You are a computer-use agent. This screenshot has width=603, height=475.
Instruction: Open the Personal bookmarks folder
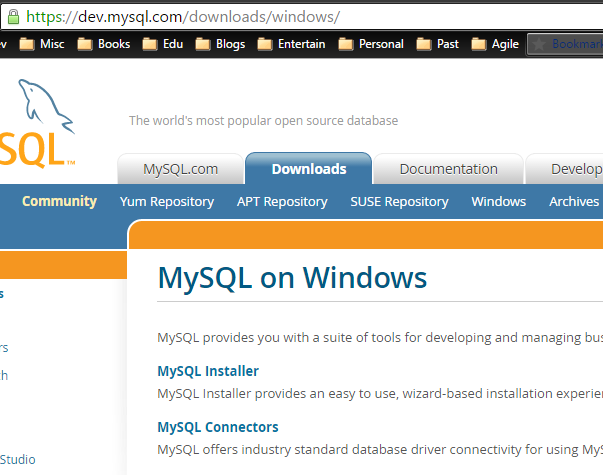371,44
